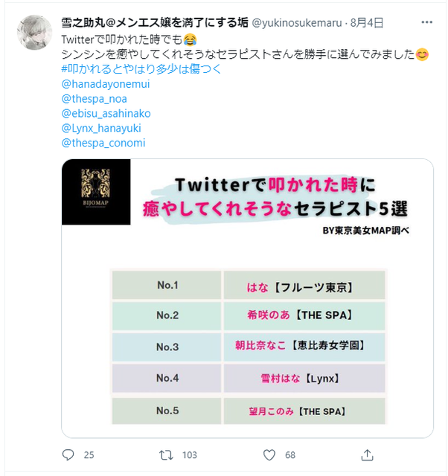Open mention @Lynx_hanayuki
This screenshot has width=448, height=476.
click(101, 128)
